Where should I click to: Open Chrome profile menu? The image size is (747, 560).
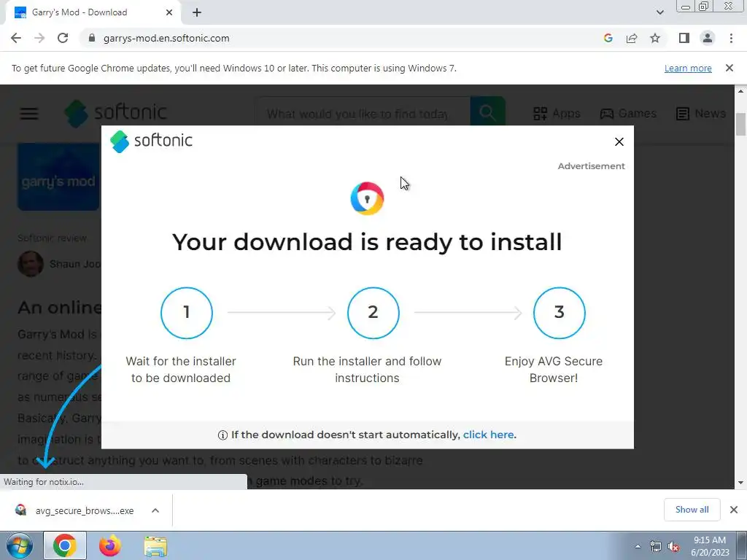click(708, 38)
